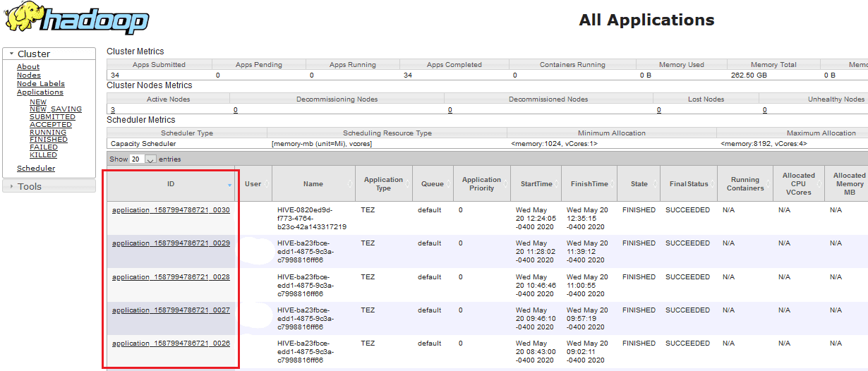The image size is (868, 371).
Task: Open application_1587994786721_0030 details
Action: (x=171, y=210)
